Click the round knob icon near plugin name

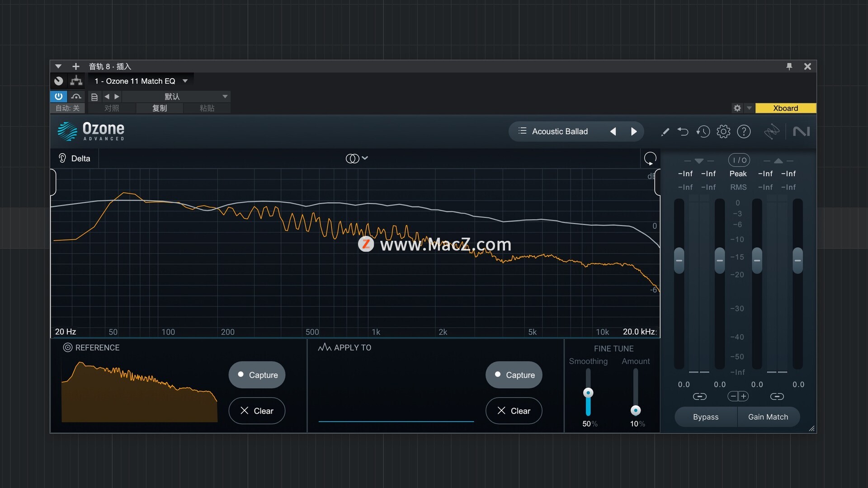click(59, 81)
